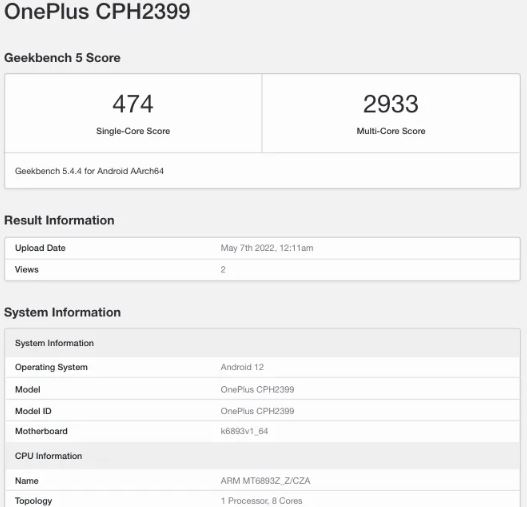The image size is (527, 507).
Task: Select the Single-Core Score label
Action: [x=133, y=131]
